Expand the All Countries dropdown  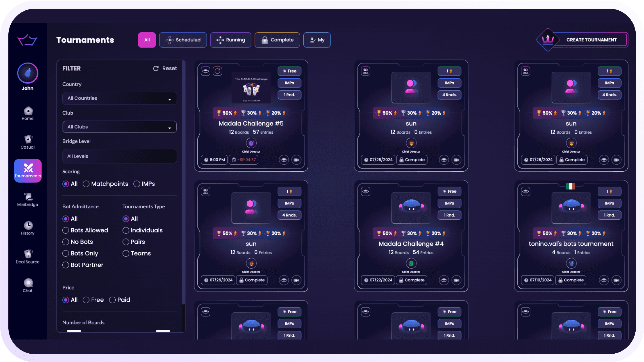click(x=119, y=98)
